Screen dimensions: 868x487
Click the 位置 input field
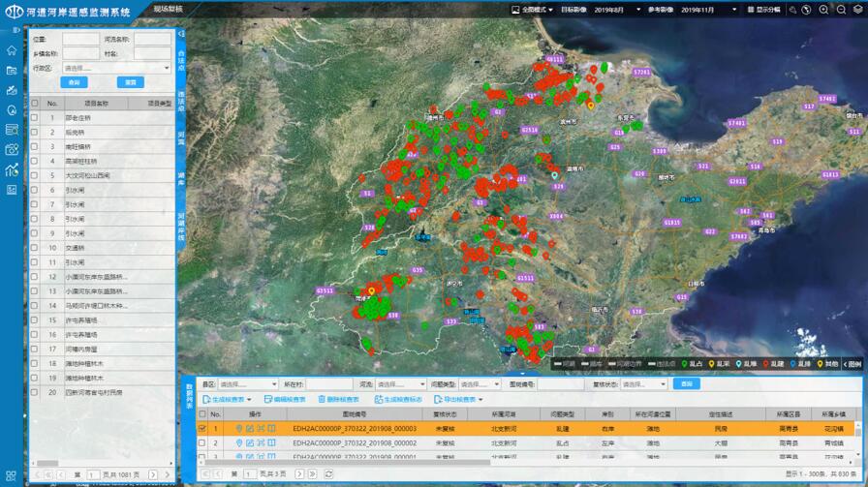pos(80,39)
